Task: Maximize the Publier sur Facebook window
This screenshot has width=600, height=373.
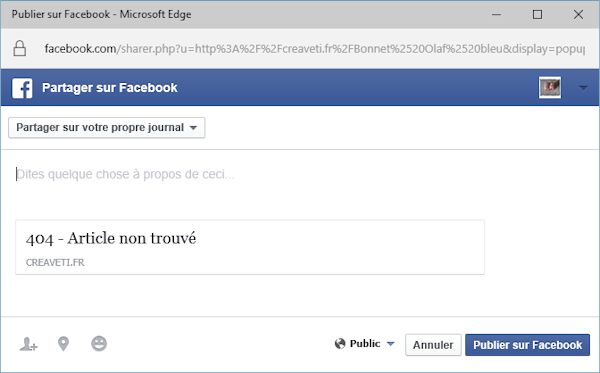Action: pos(537,15)
